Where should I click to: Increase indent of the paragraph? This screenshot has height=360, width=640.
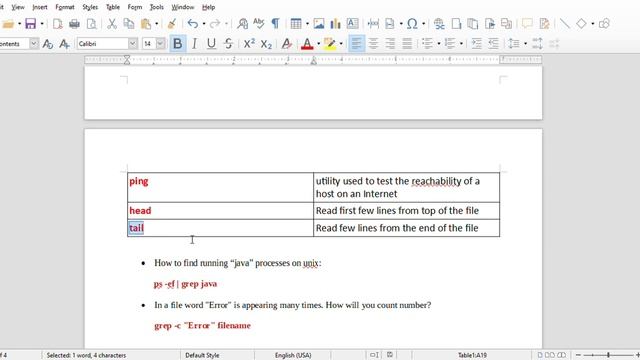pos(476,44)
